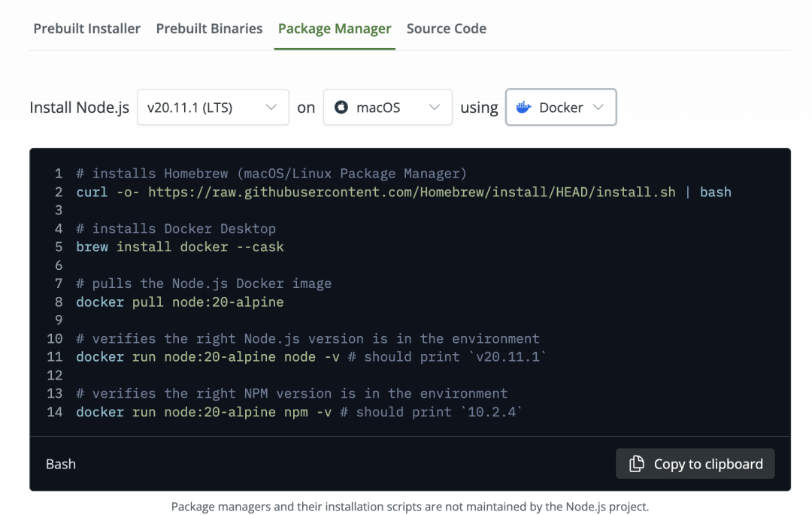Click the 'docker run node:20-alpine npm -v' line
The image size is (812, 515).
coord(298,411)
